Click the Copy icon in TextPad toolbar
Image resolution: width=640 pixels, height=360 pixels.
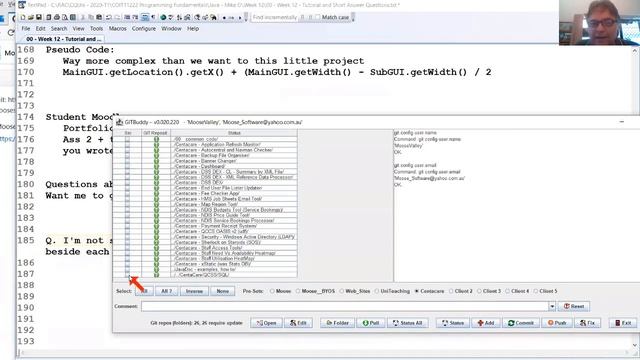point(92,18)
